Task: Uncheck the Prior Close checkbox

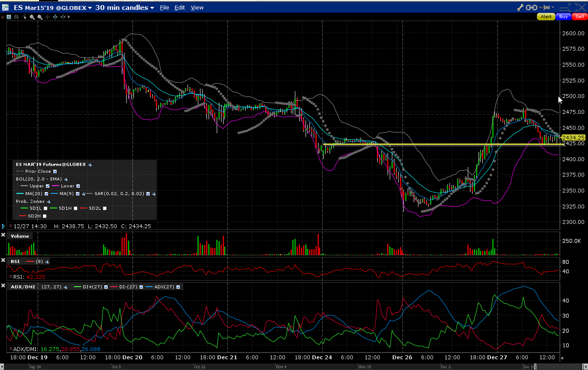Action: click(x=55, y=171)
